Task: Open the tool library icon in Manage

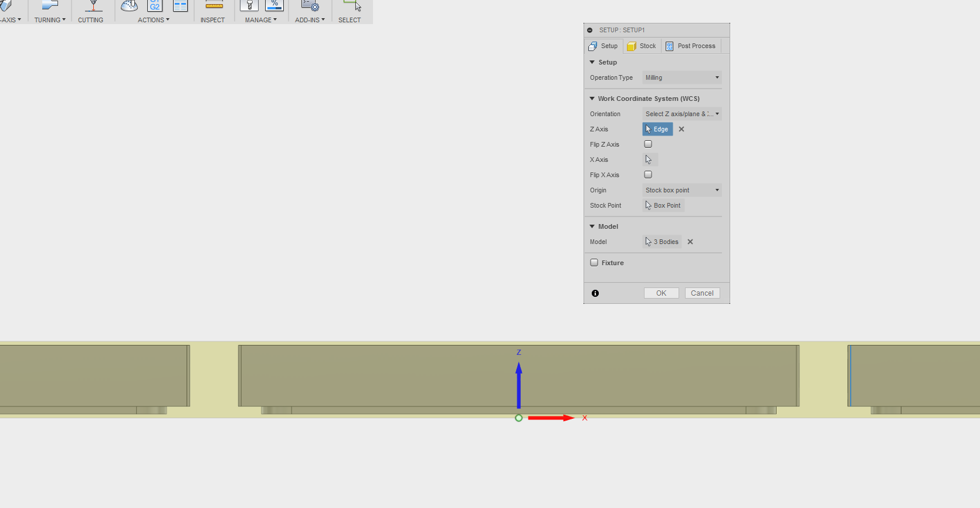Action: (249, 6)
